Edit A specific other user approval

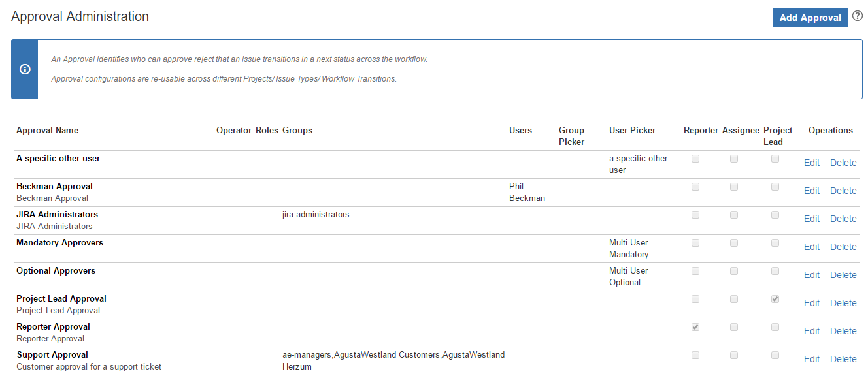[x=811, y=163]
